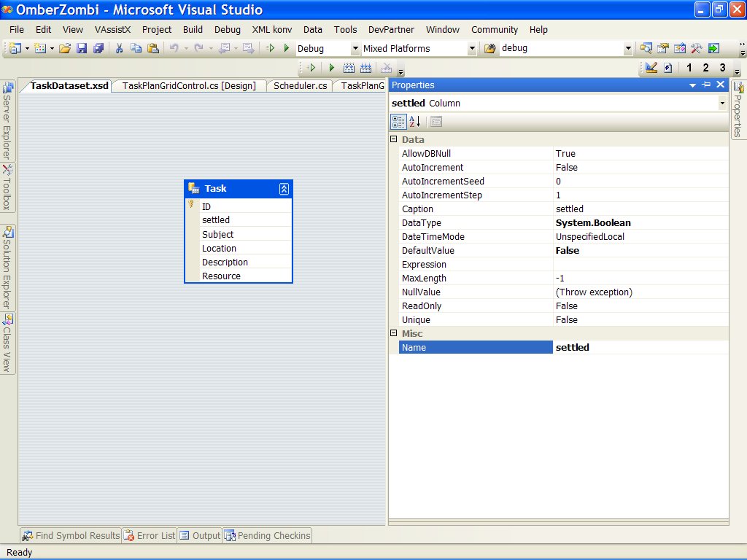Click the Open File folder icon

point(65,48)
